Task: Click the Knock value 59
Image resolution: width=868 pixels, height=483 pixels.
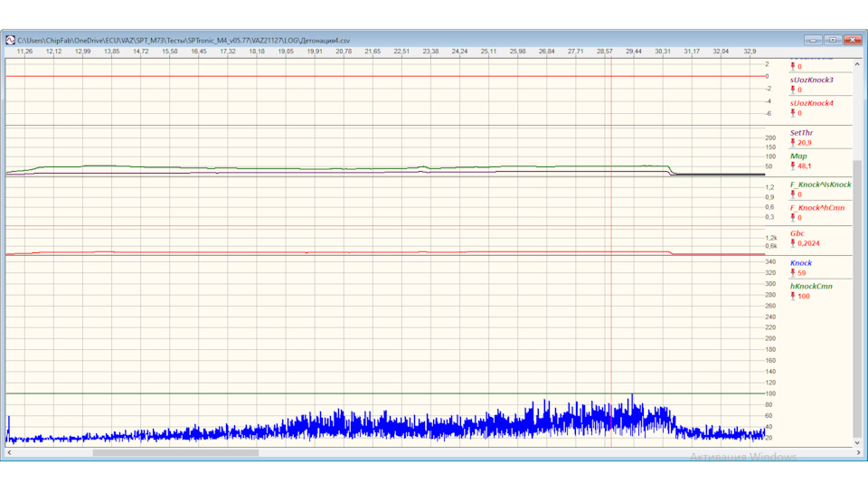Action: (802, 273)
